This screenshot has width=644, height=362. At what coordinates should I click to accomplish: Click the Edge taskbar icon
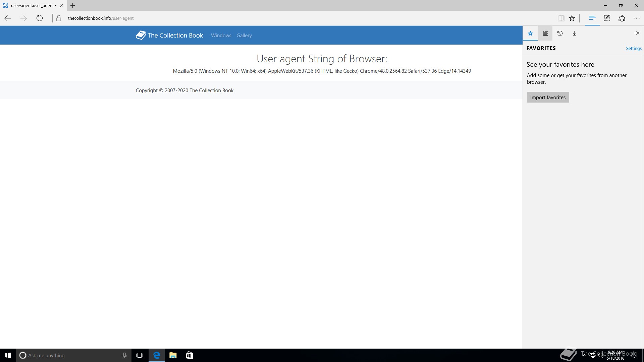tap(157, 355)
